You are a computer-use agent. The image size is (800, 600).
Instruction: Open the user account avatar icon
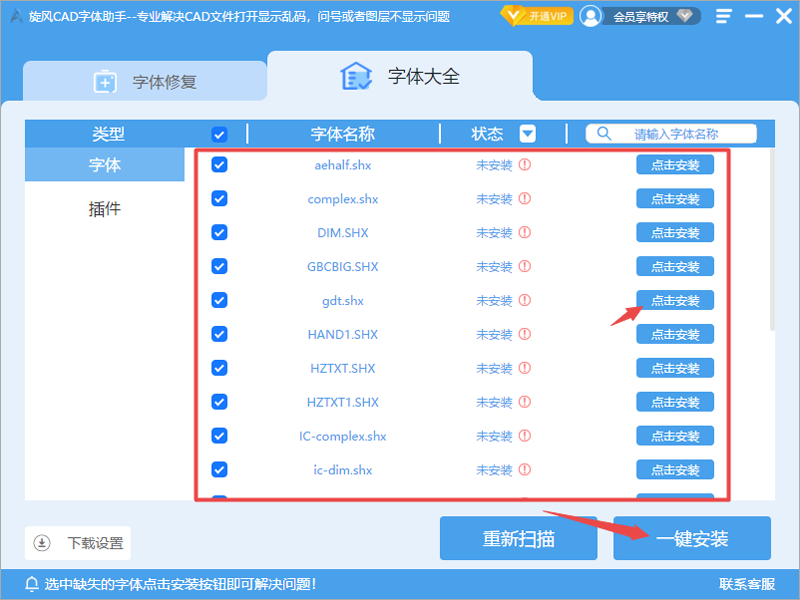(x=591, y=16)
